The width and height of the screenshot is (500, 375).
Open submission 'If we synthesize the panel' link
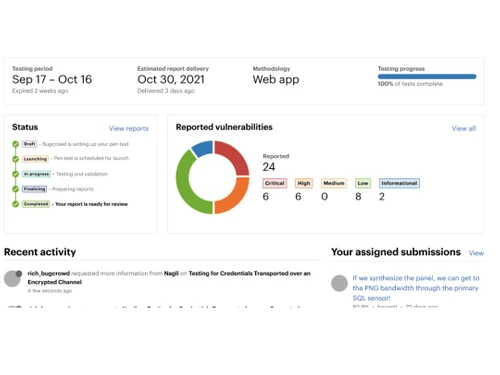click(x=416, y=288)
